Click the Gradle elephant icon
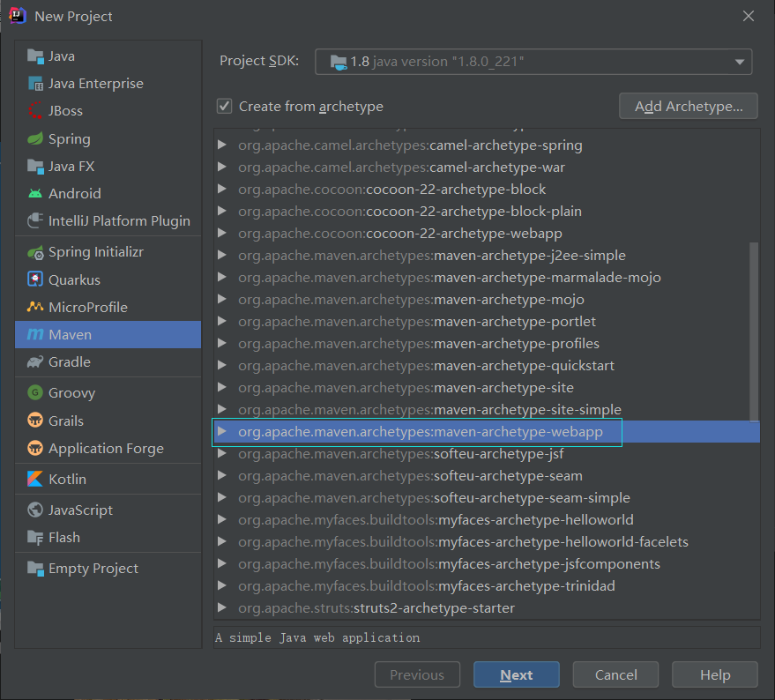775x700 pixels. 35,361
